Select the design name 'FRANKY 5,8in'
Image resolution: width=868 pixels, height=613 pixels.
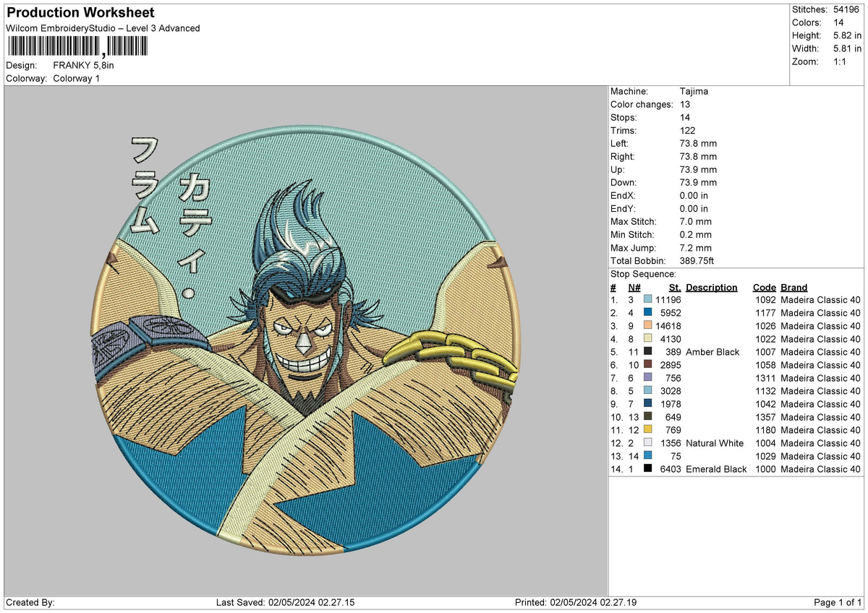click(x=84, y=65)
